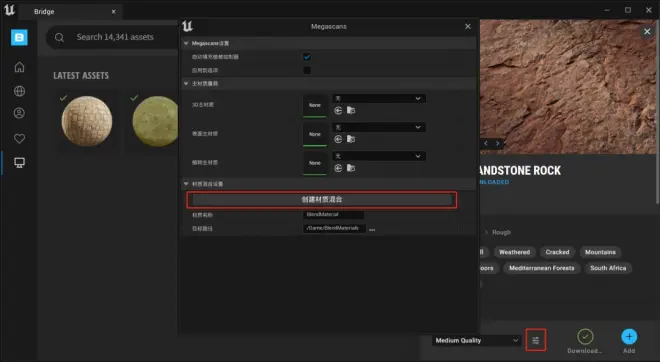Collapse the 主材质覆盖 section
Screen dimensions: 660x362
point(186,84)
